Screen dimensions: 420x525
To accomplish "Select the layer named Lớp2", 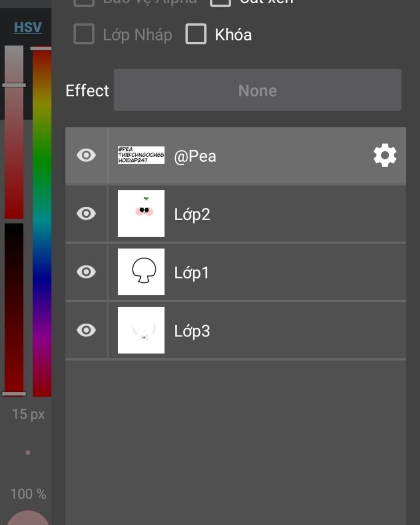I will click(192, 215).
